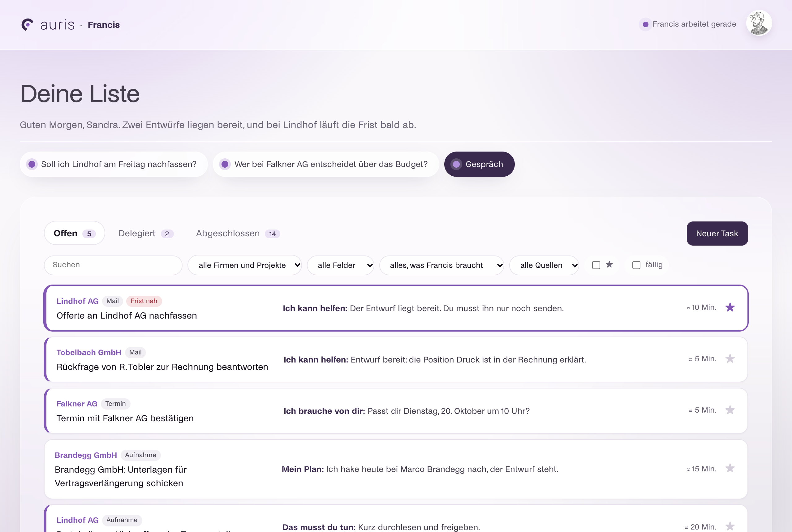Enable the fällig filter checkbox
Viewport: 792px width, 532px height.
click(636, 265)
